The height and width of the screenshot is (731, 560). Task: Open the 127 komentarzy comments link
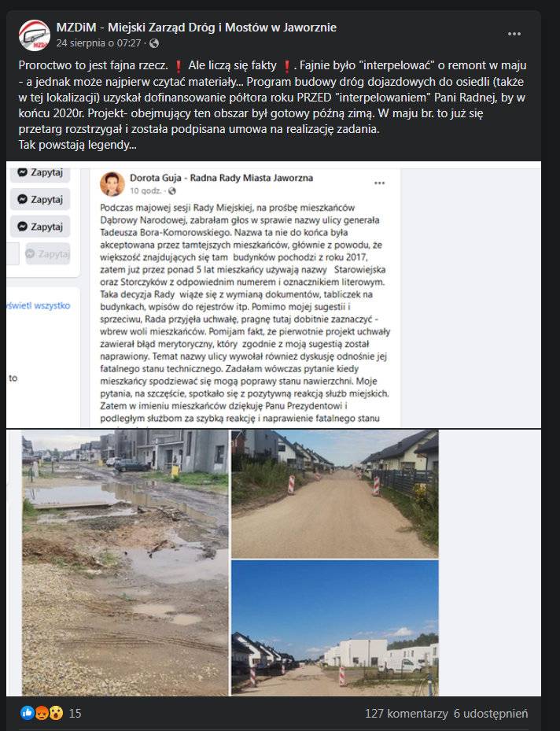click(x=407, y=713)
